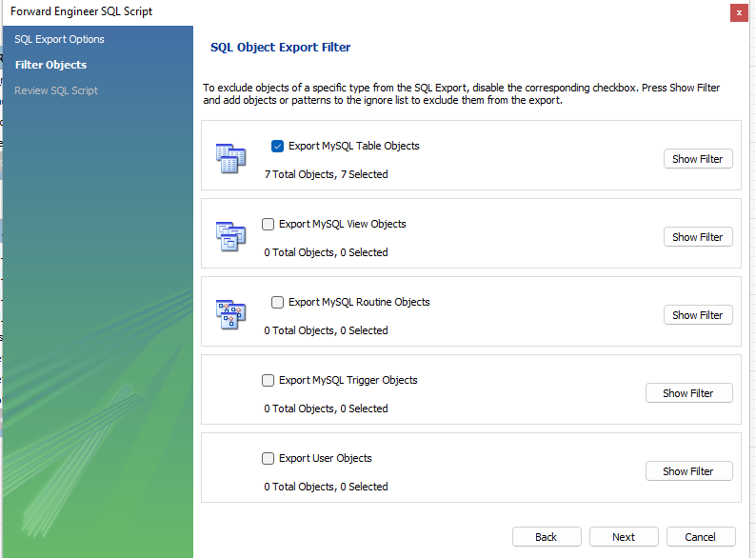This screenshot has height=558, width=756.
Task: Click the 'Export MySQL Routine Objects' label
Action: 359,303
